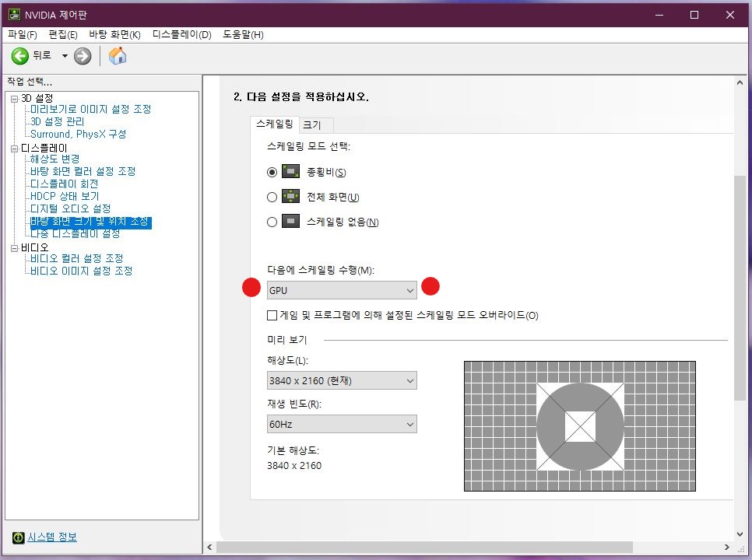The height and width of the screenshot is (560, 752).
Task: Open 다중 디스플레이 설정 page
Action: 76,234
